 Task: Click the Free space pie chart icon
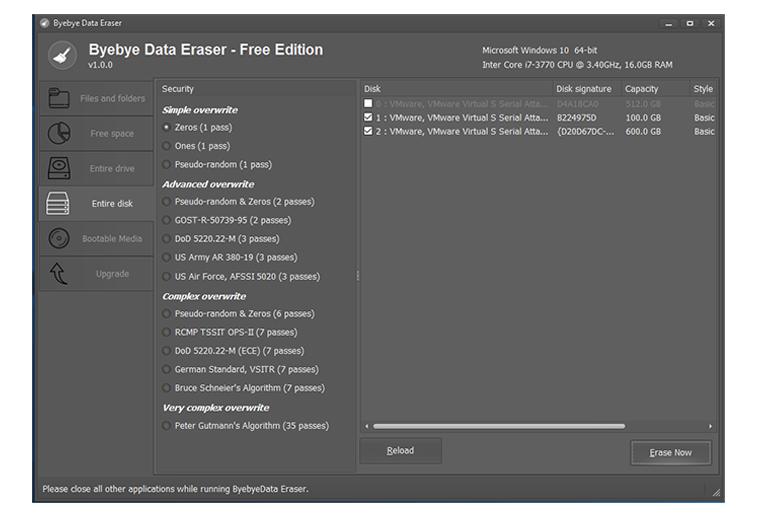(x=59, y=133)
